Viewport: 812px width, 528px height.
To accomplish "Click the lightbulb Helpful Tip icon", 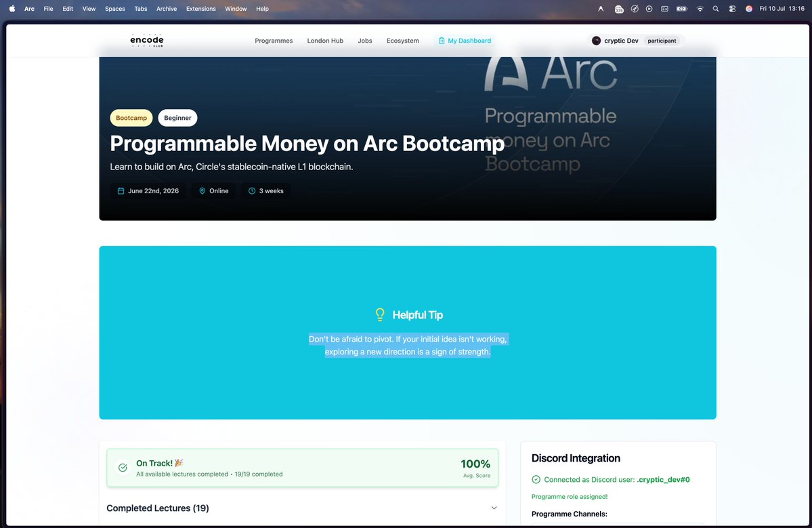I will click(x=380, y=314).
